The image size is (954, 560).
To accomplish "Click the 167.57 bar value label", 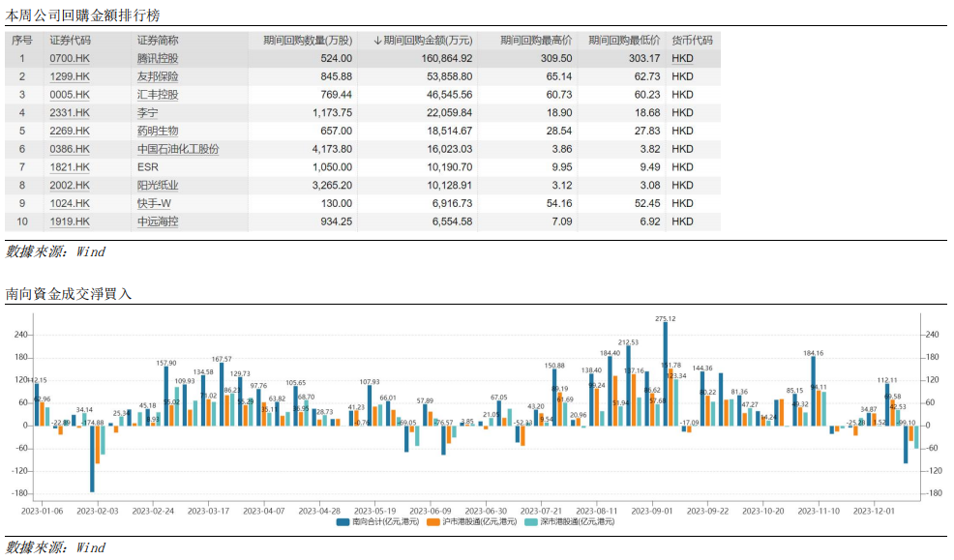I will (222, 360).
